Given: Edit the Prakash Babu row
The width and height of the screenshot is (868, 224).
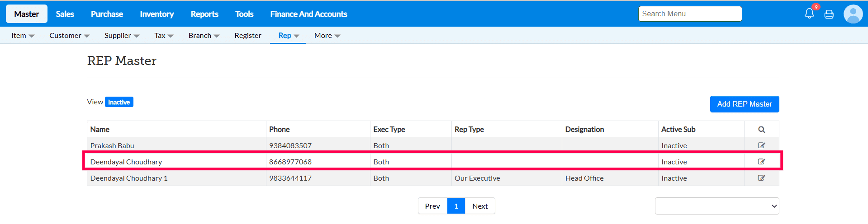Looking at the screenshot, I should point(762,145).
